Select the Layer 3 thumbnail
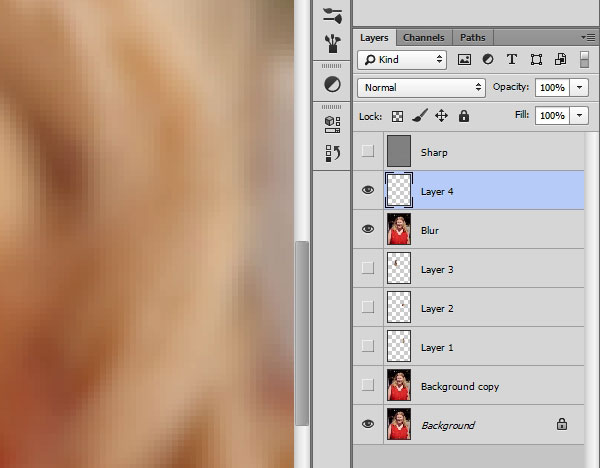Image resolution: width=600 pixels, height=468 pixels. [x=399, y=269]
